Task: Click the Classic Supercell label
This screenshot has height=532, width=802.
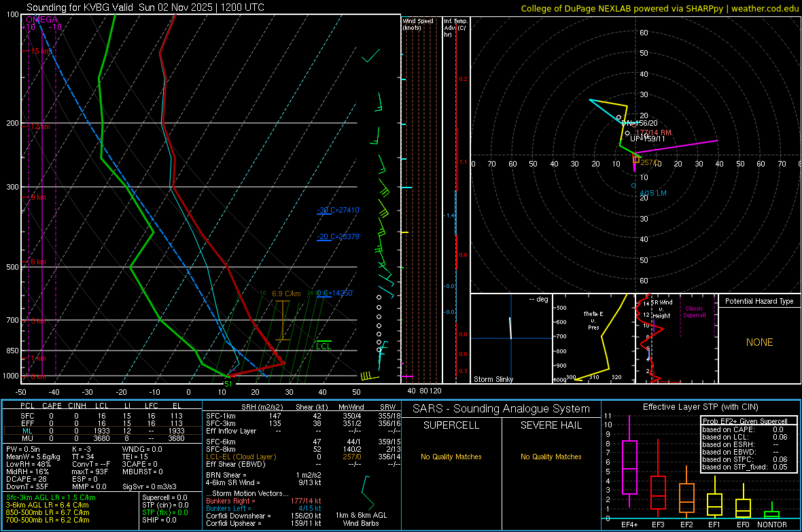Action: [x=694, y=312]
